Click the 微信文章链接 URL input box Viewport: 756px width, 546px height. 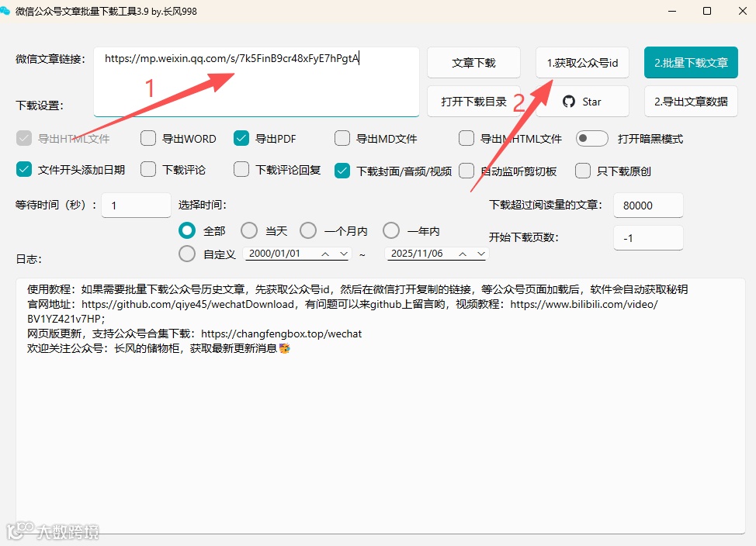[256, 82]
